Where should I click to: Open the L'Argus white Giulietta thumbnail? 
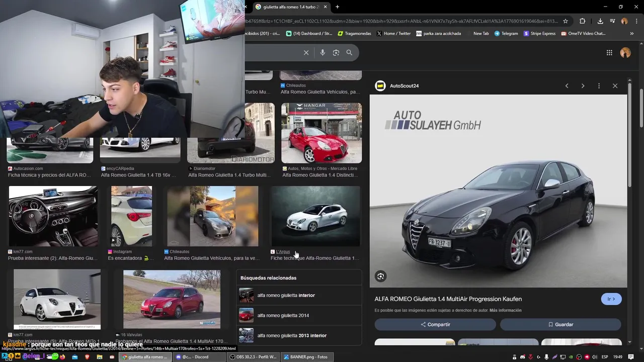[x=315, y=216]
